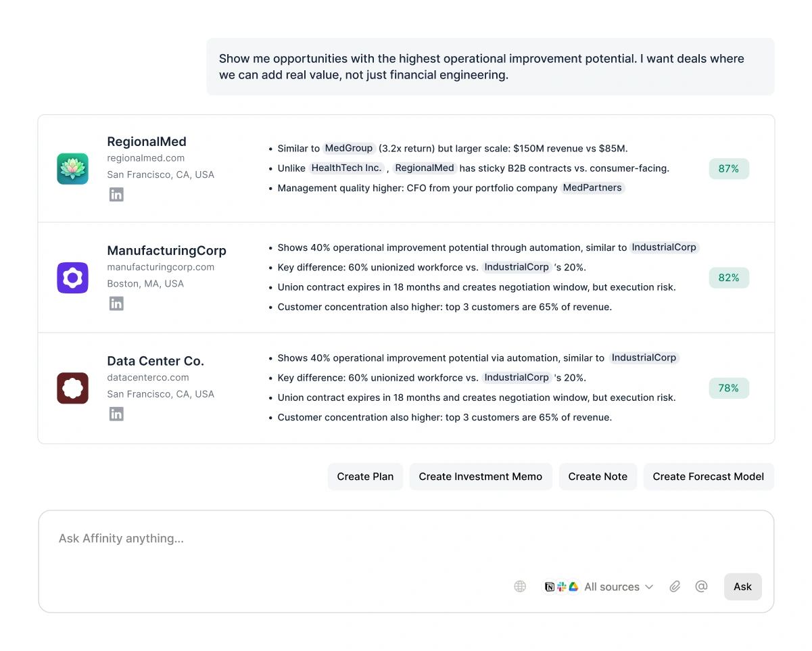Click the paperclip attachment icon
The width and height of the screenshot is (812, 651).
(675, 587)
